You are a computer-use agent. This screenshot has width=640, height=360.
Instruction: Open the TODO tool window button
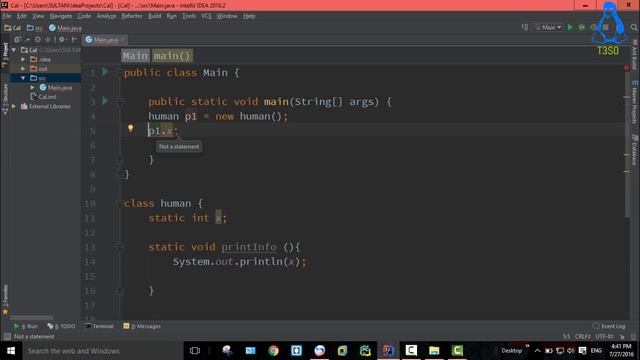pos(62,326)
